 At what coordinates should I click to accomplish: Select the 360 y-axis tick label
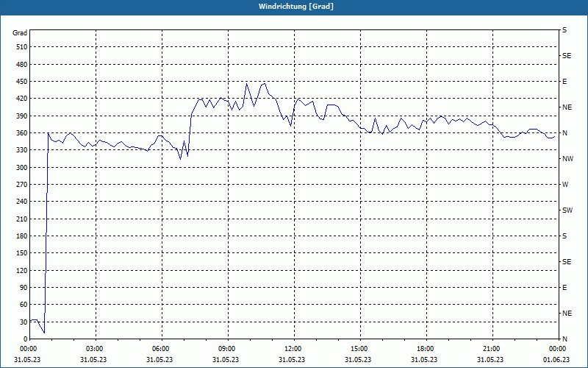coord(22,133)
